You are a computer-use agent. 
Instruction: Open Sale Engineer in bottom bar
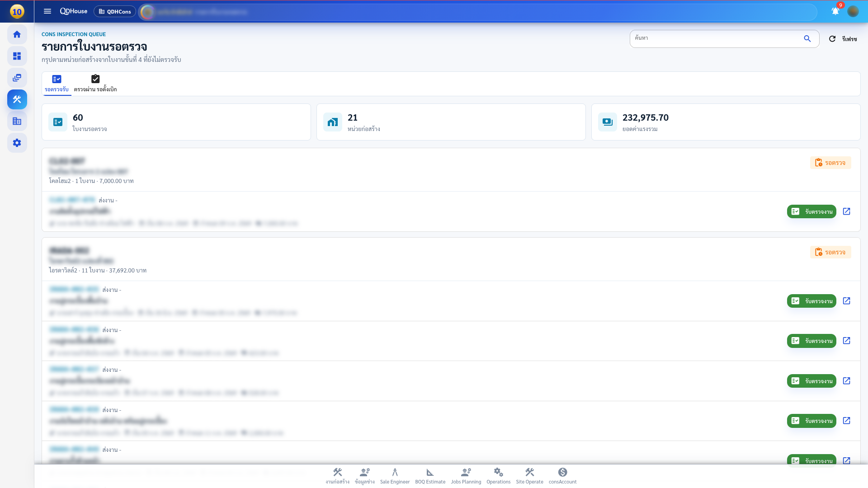(395, 476)
